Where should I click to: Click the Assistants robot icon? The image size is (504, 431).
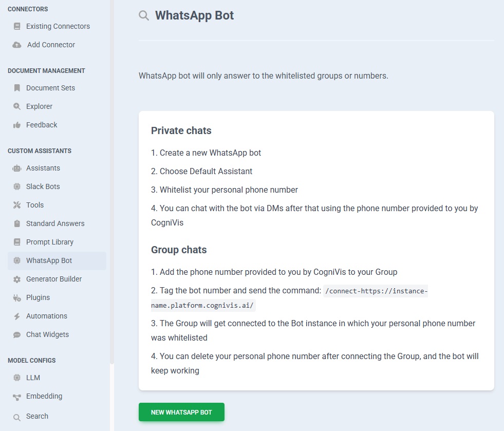point(17,168)
